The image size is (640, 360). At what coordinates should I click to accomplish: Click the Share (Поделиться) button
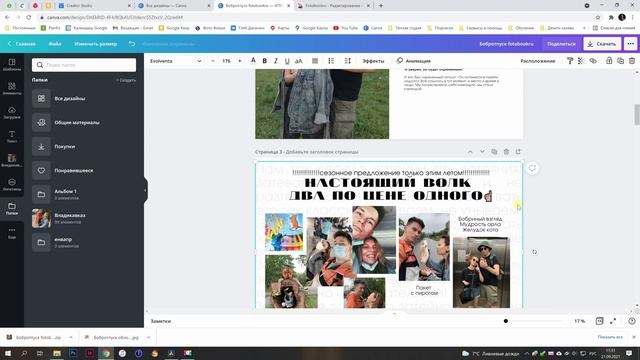point(561,44)
